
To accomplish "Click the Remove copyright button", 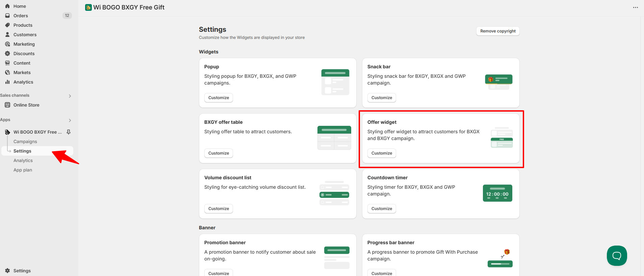I will point(498,31).
